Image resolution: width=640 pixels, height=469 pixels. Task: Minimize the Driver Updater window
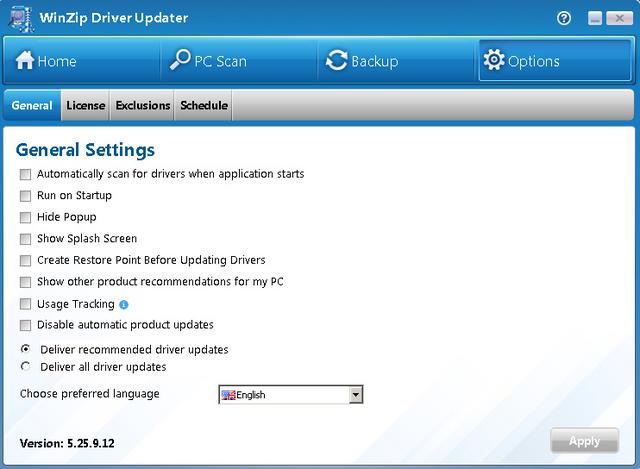[x=595, y=18]
